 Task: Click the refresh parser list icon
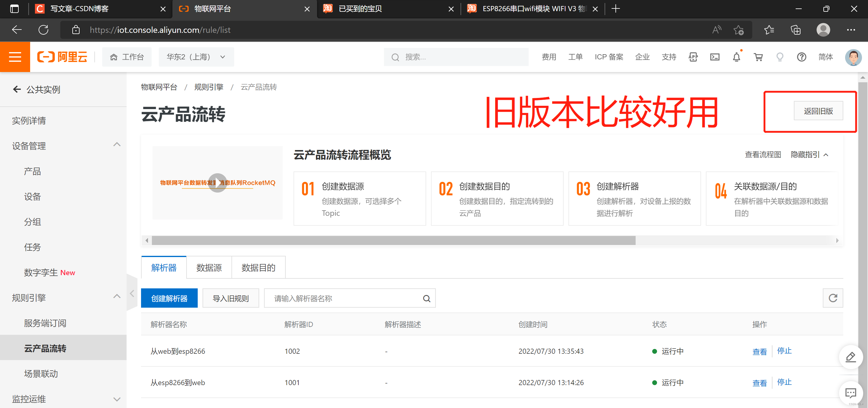coord(833,298)
